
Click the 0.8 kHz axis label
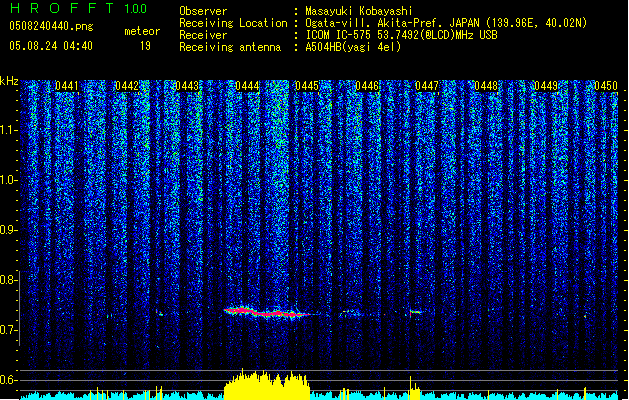pyautogui.click(x=9, y=280)
